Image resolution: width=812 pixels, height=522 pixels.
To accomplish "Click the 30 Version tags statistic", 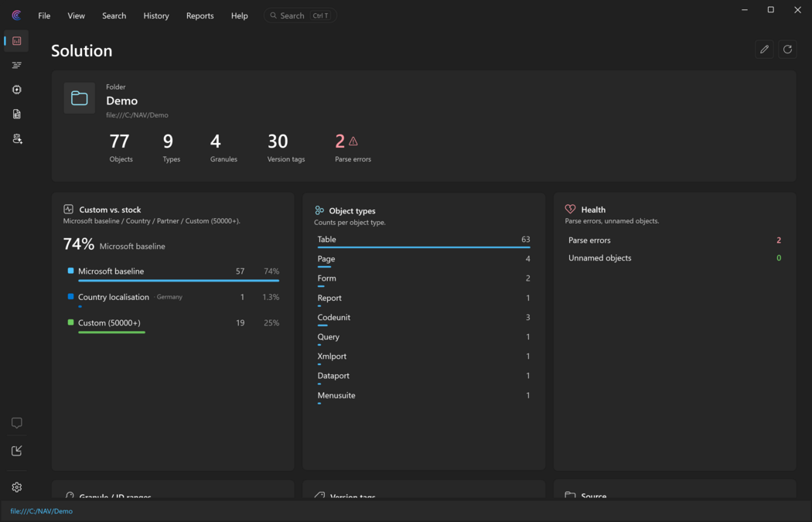I will [286, 148].
